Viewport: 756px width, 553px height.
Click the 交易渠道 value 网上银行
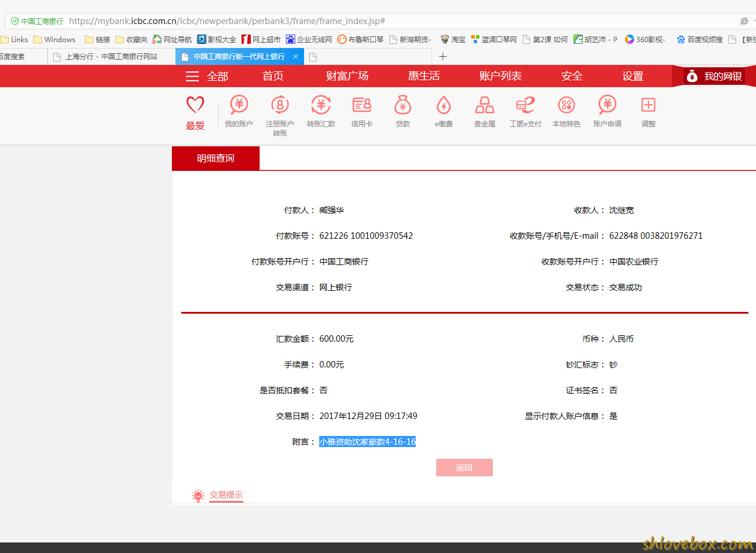click(x=336, y=287)
